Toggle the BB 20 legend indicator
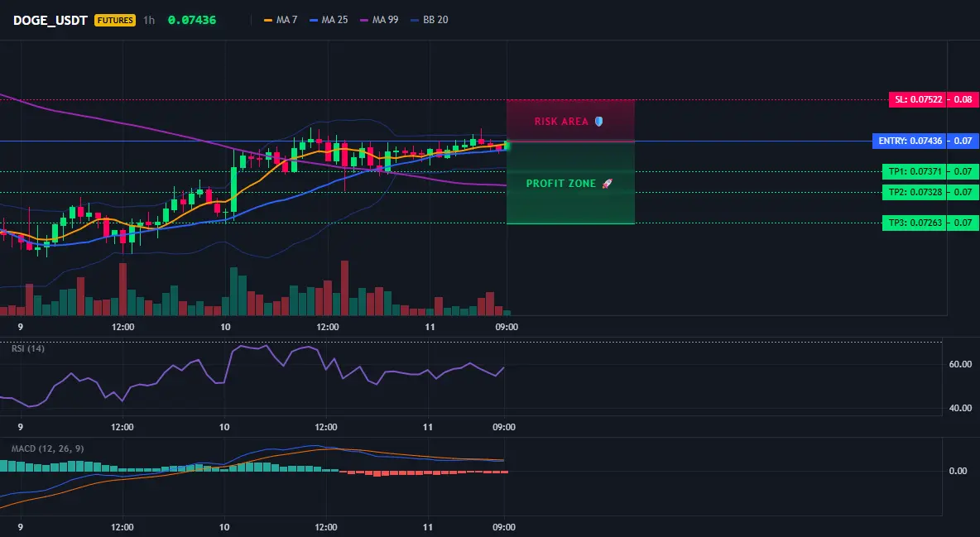 tap(430, 20)
